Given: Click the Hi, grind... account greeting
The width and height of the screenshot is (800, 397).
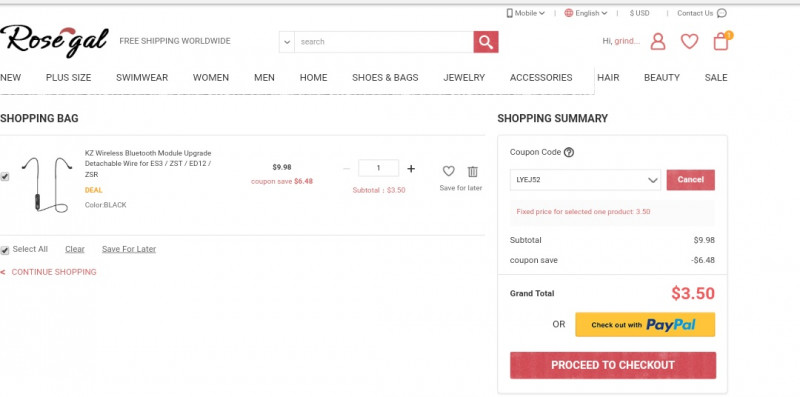Looking at the screenshot, I should (621, 41).
